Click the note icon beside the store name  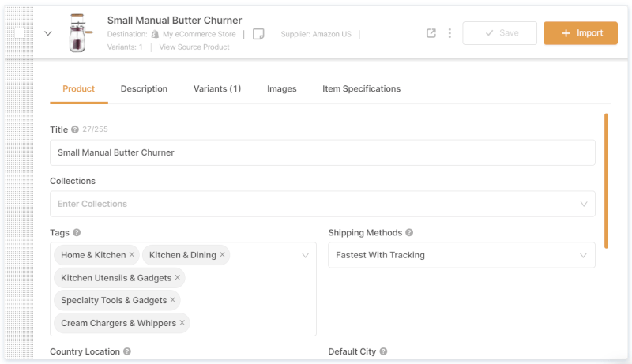tap(258, 34)
